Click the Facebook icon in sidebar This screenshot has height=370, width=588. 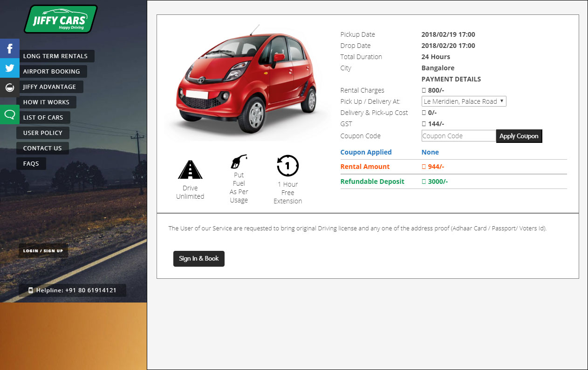tap(9, 48)
